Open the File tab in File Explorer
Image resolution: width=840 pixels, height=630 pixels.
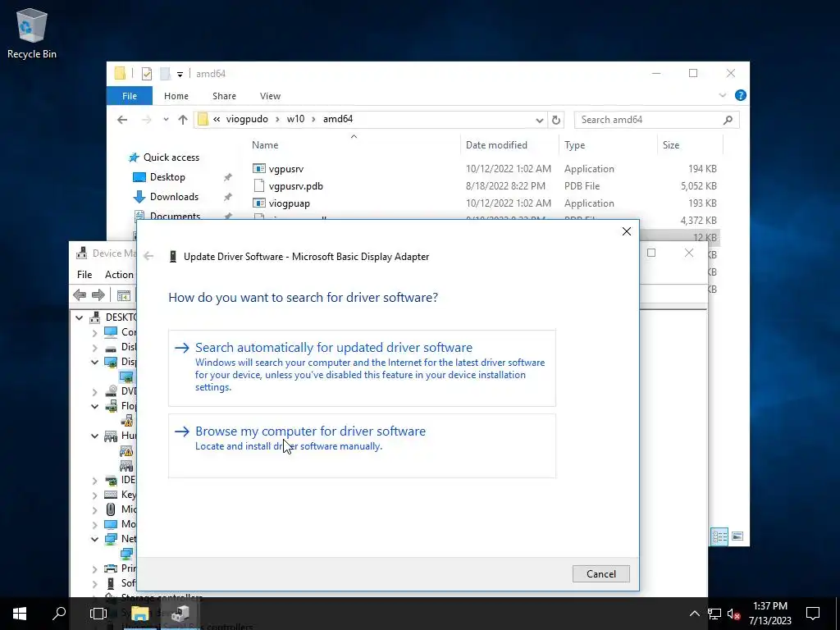tap(129, 96)
